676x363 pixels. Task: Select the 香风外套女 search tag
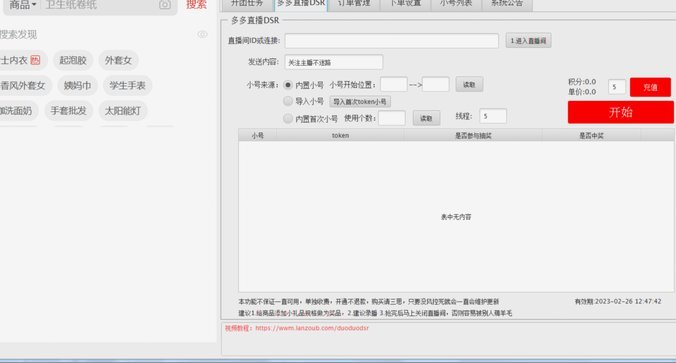pyautogui.click(x=24, y=85)
